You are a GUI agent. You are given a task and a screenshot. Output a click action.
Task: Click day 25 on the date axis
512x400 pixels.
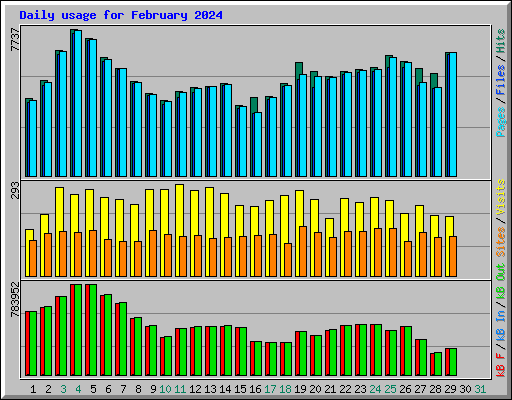tap(390, 389)
